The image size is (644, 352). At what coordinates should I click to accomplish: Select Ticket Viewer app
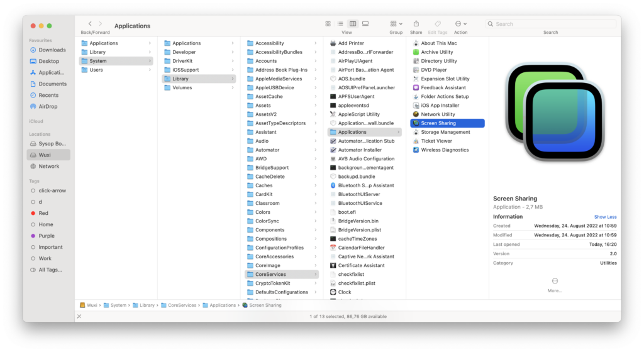(447, 141)
